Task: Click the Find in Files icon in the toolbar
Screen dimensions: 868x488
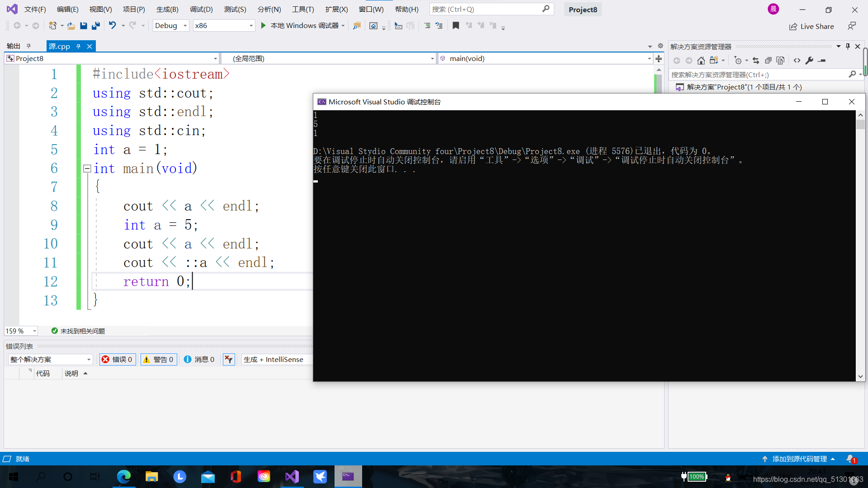Action: [357, 26]
